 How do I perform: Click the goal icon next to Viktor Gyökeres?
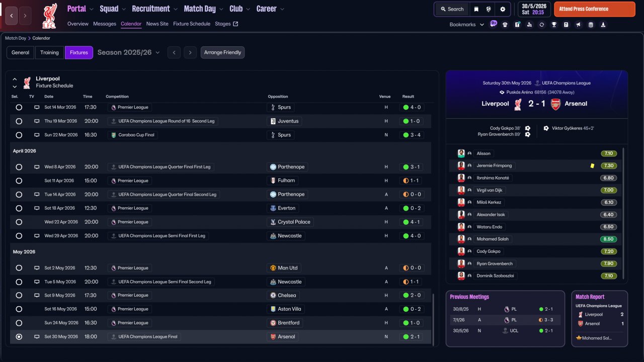(x=546, y=128)
